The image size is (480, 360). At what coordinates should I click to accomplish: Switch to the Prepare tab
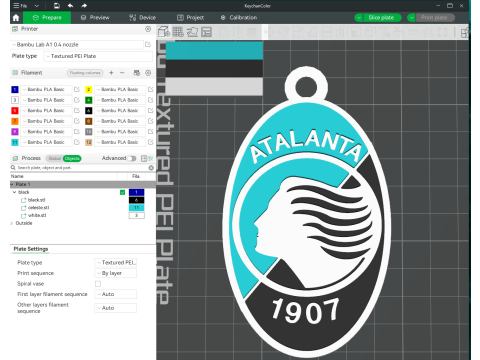(47, 18)
